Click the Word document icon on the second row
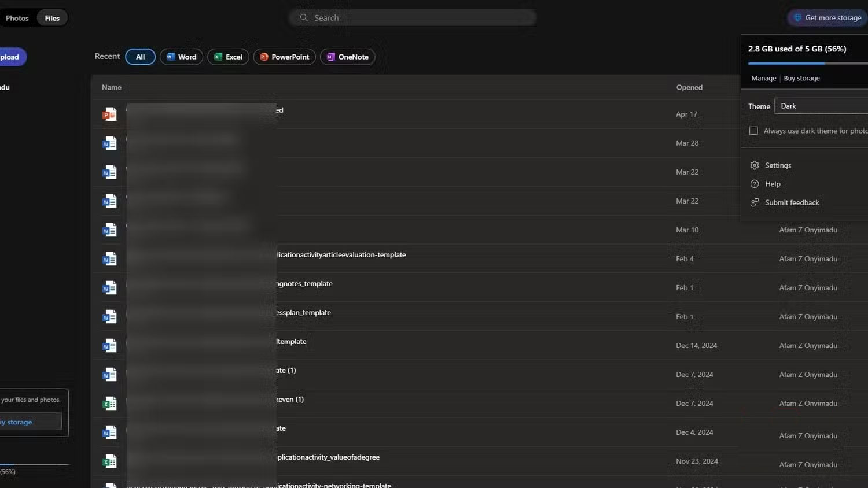 coord(109,143)
